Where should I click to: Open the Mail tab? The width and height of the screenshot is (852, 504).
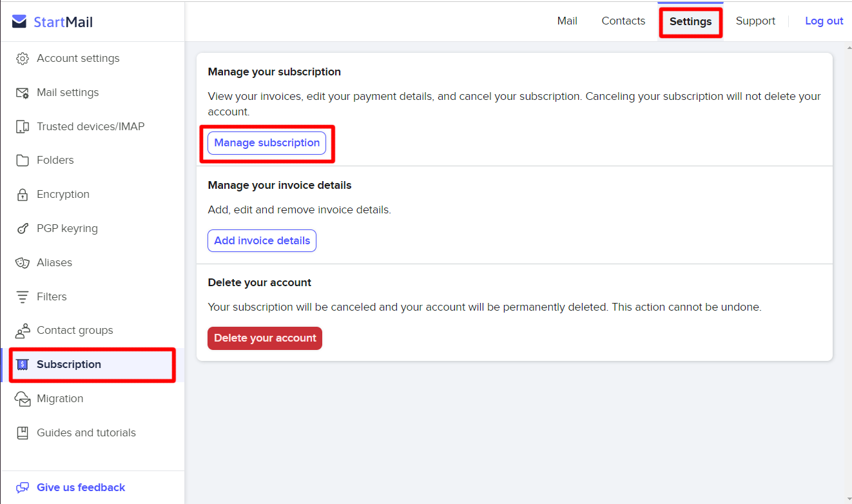(x=567, y=21)
